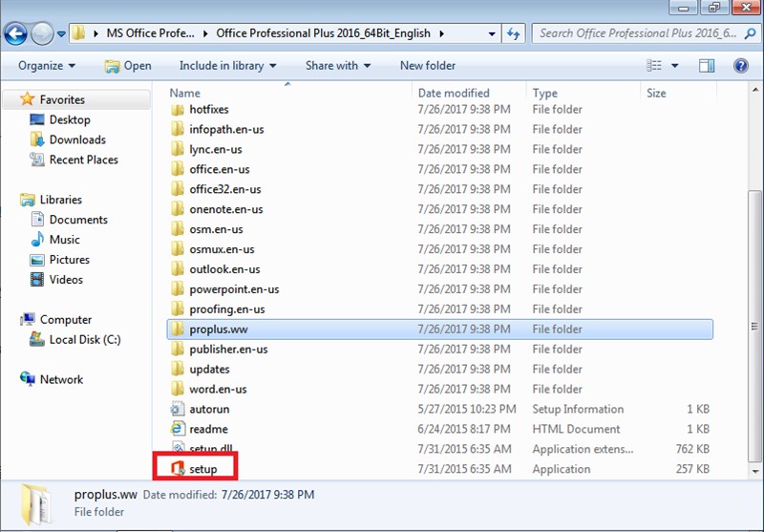Sort by the Date modified column header

pyautogui.click(x=454, y=94)
